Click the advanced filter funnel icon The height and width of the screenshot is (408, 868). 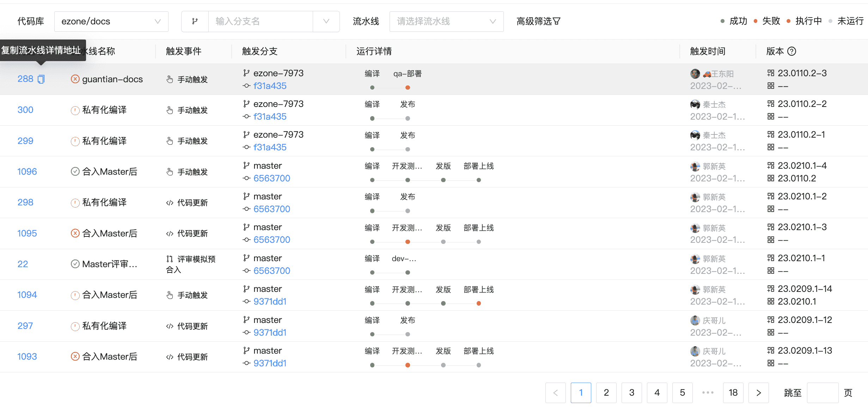click(557, 22)
